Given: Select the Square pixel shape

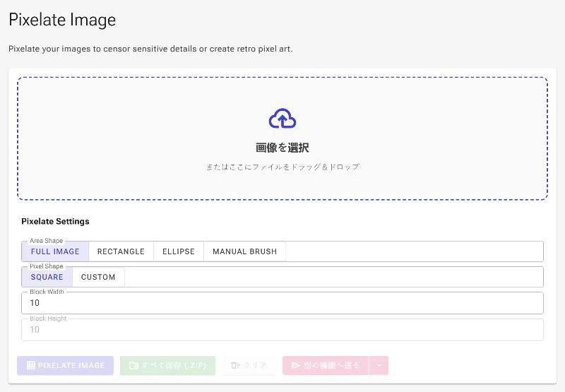Looking at the screenshot, I should coord(47,277).
